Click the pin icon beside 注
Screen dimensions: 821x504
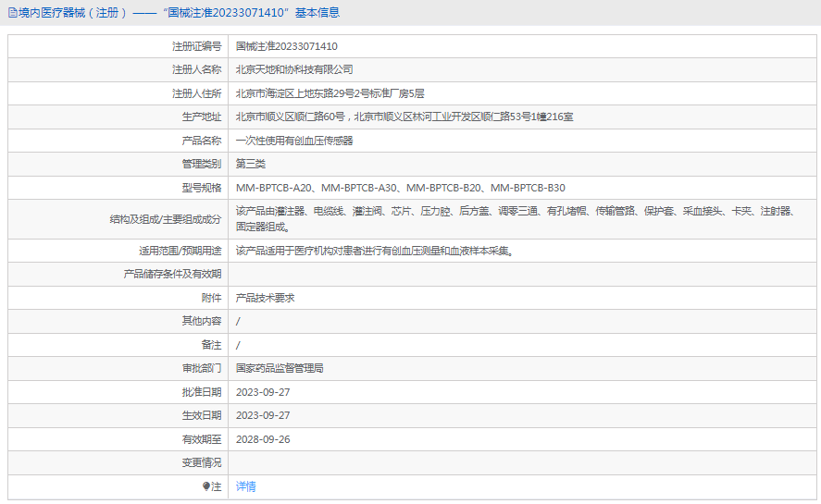(x=205, y=486)
